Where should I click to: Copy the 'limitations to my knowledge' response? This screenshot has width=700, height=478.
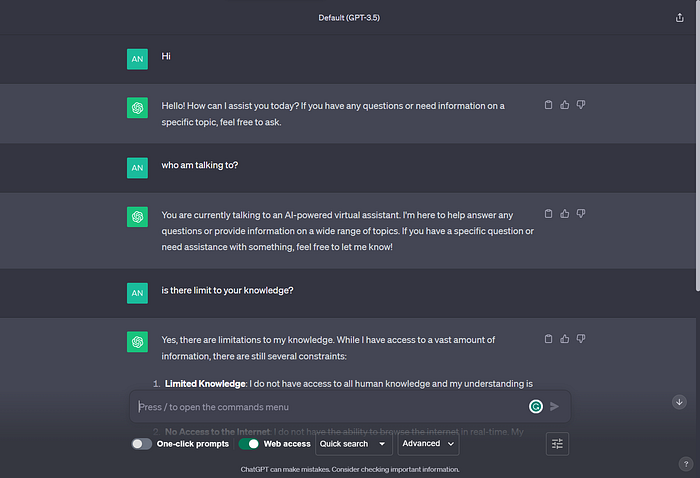click(548, 339)
